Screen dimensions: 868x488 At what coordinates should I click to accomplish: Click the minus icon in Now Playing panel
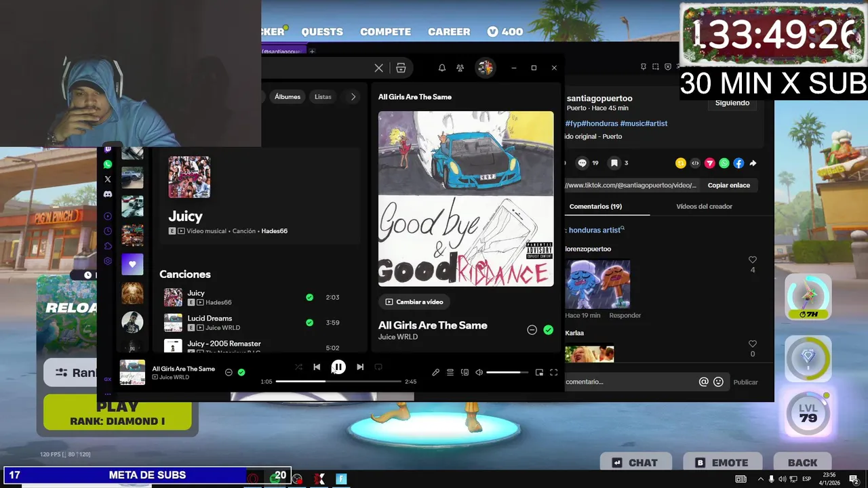point(532,330)
